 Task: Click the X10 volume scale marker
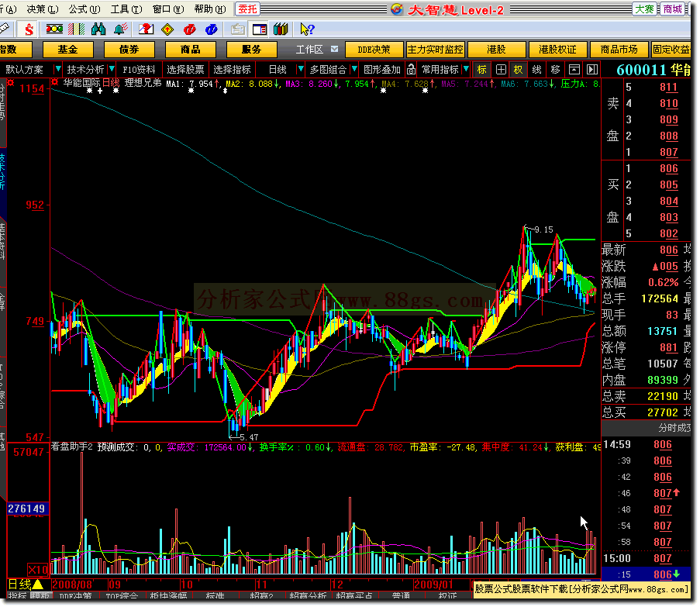click(37, 570)
